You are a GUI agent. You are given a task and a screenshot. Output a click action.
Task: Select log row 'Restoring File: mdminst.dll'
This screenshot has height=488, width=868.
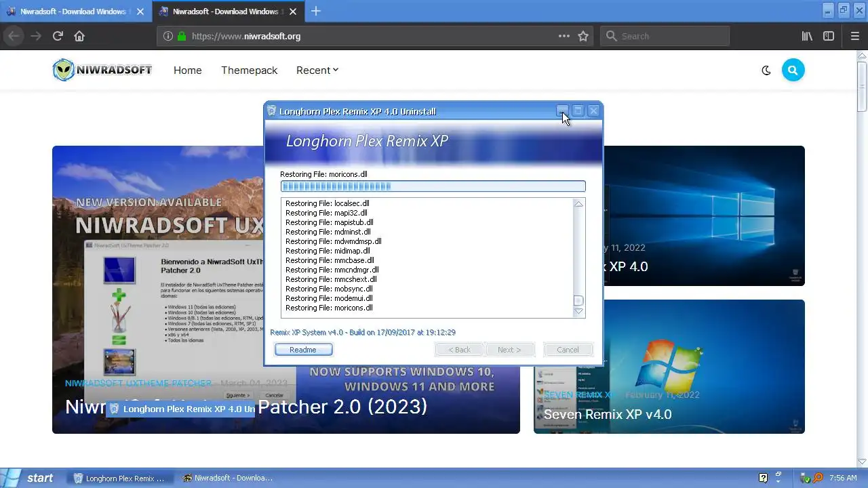[x=328, y=232]
